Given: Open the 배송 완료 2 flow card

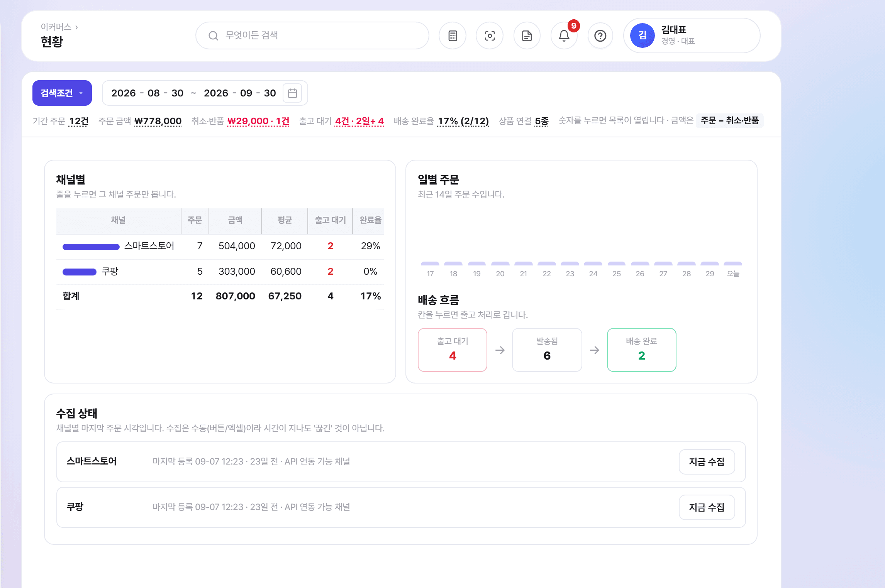Looking at the screenshot, I should (641, 350).
